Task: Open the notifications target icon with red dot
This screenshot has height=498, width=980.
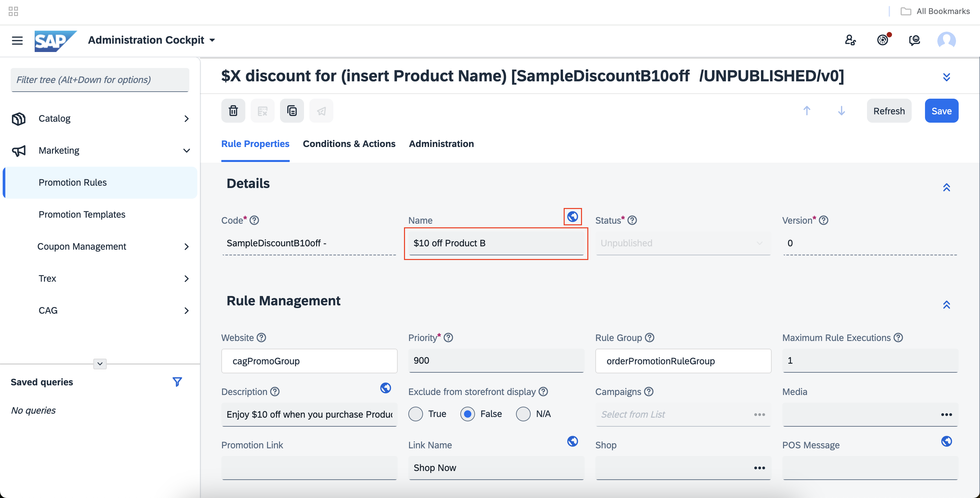Action: pyautogui.click(x=883, y=40)
